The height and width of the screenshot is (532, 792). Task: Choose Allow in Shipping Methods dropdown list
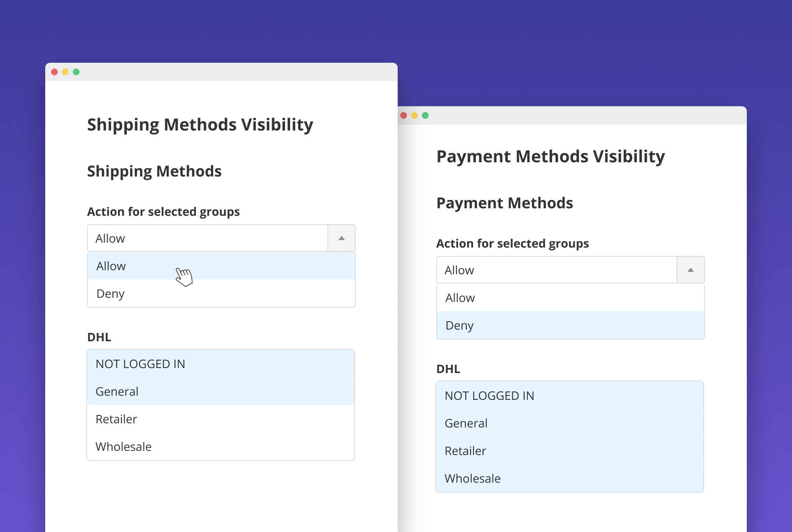tap(221, 266)
